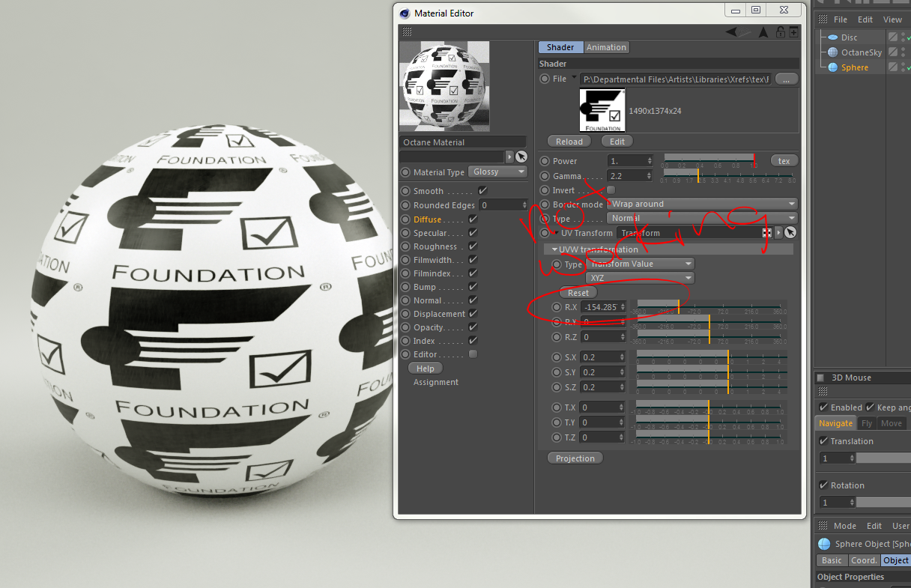Image resolution: width=911 pixels, height=588 pixels.
Task: Click the R.Z keyframe circle
Action: tap(557, 337)
